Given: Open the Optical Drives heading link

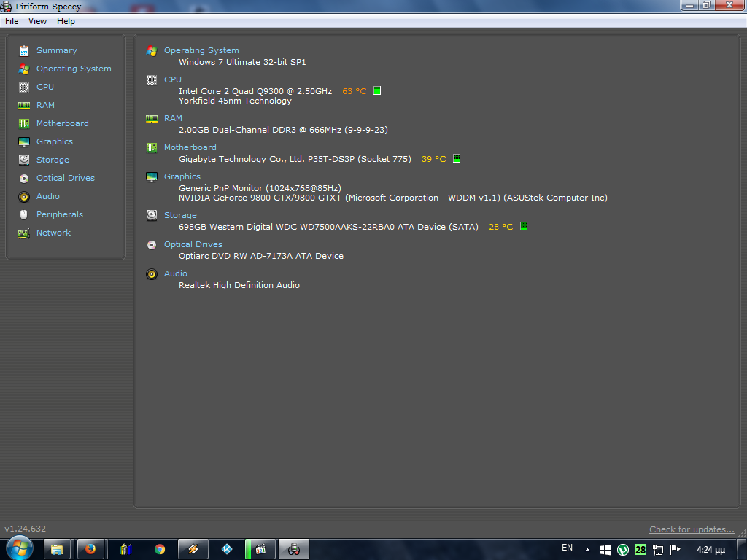Looking at the screenshot, I should (x=193, y=244).
